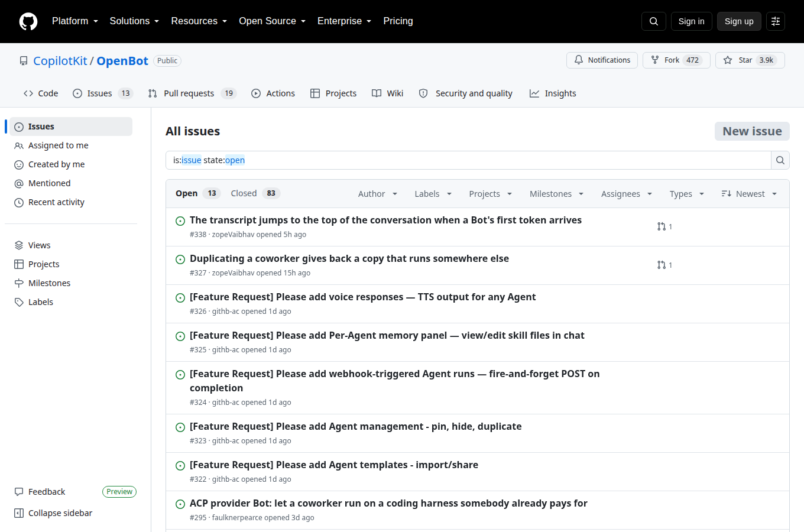Image resolution: width=804 pixels, height=532 pixels.
Task: Click the Sign up button
Action: click(x=739, y=21)
